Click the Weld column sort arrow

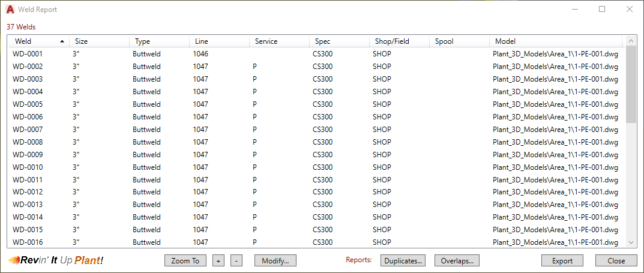[x=62, y=41]
